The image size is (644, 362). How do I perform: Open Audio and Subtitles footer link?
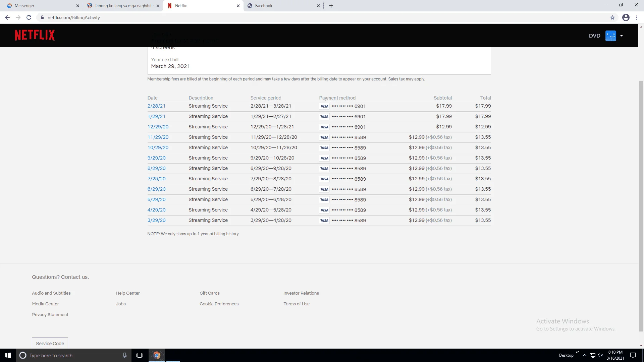[51, 293]
